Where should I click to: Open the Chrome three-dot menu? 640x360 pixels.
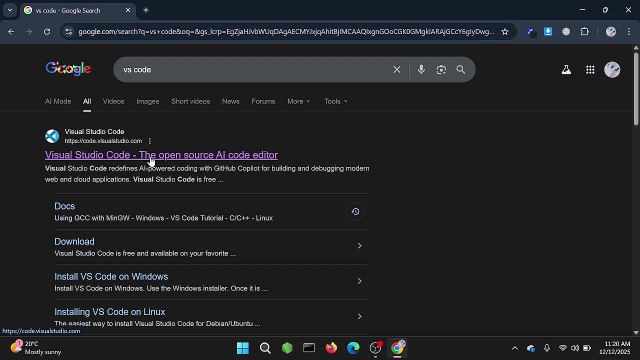[629, 31]
